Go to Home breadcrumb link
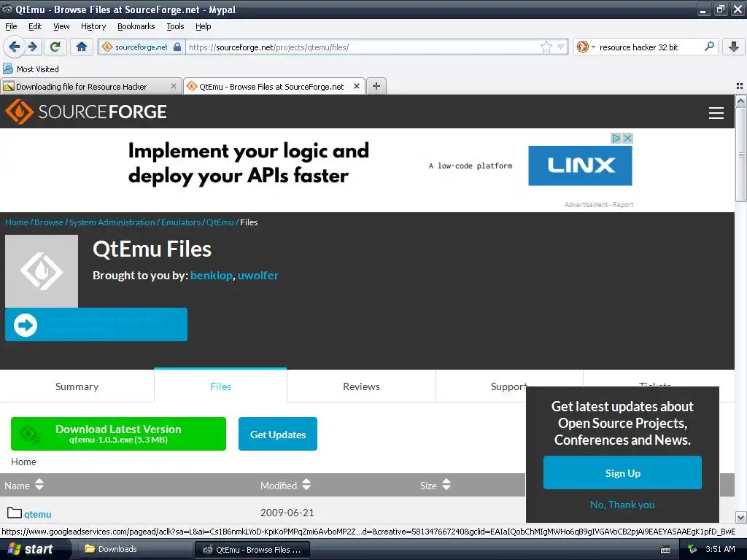 pyautogui.click(x=17, y=222)
